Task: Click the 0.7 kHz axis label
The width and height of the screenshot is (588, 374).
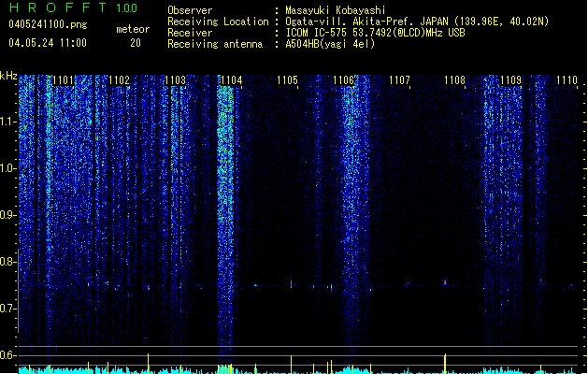Action: tap(7, 309)
